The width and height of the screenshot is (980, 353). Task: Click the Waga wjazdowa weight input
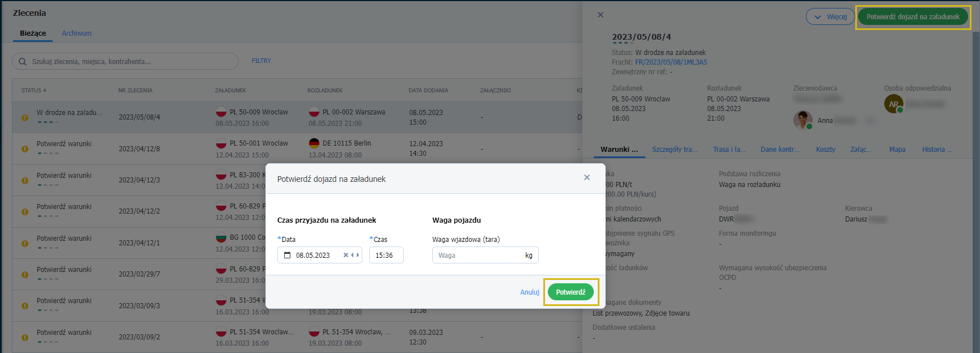pos(485,256)
